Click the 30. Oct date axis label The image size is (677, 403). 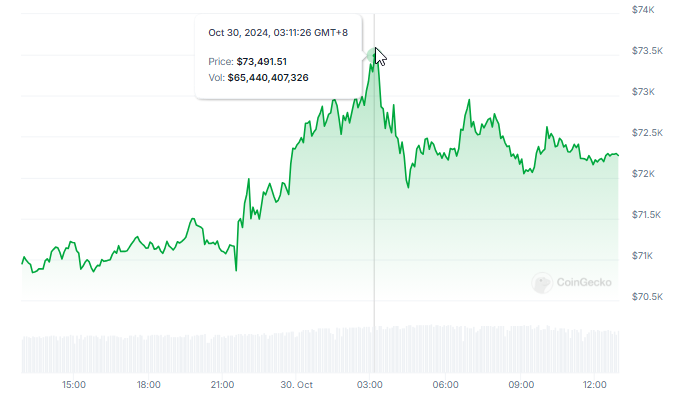pos(297,385)
